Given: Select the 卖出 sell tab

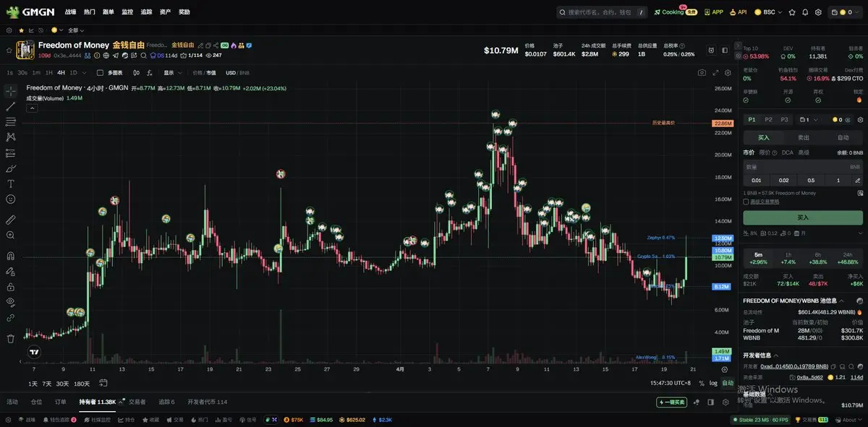Looking at the screenshot, I should click(804, 137).
